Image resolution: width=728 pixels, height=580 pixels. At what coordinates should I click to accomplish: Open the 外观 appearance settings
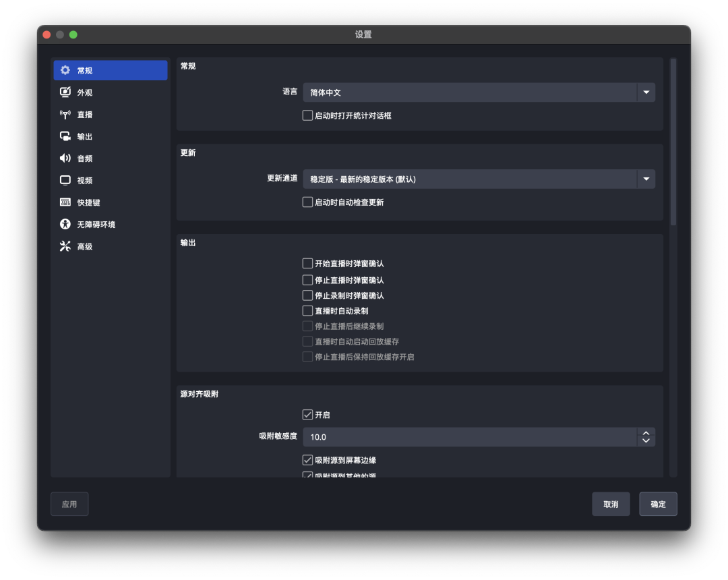[x=65, y=92]
